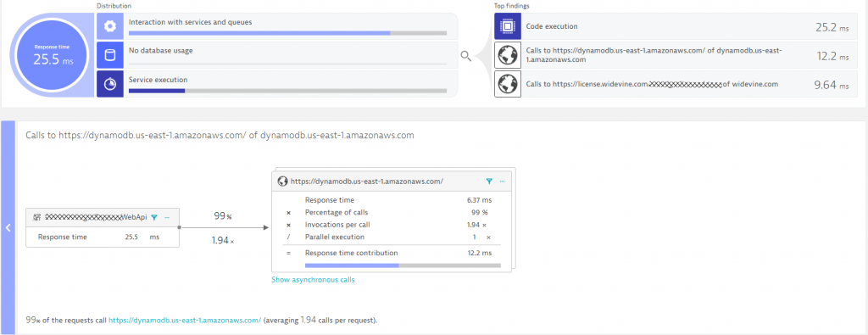Click the 'Distribution' heading
This screenshot has width=868, height=335.
(x=114, y=6)
